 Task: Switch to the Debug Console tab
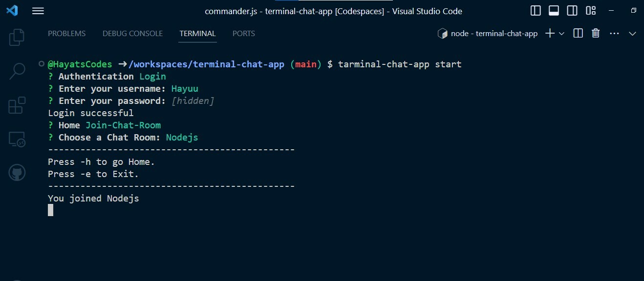[132, 33]
